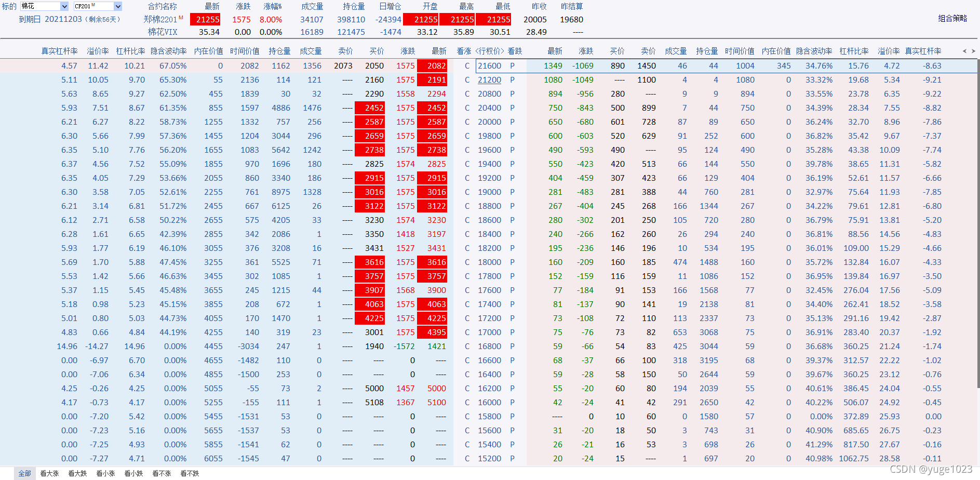Screen dimensions: 980x480
Task: Switch to the 看小跌 tab
Action: tap(133, 473)
